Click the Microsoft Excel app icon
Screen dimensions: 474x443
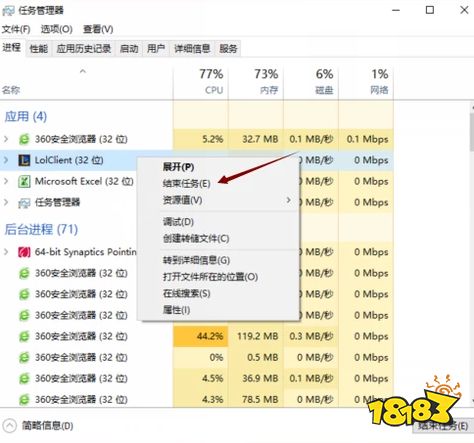tap(24, 182)
